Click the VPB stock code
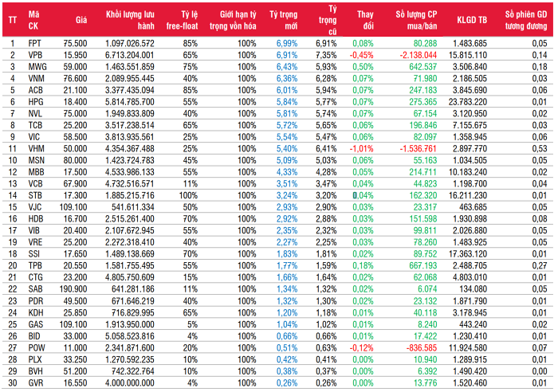The image size is (558, 392). coord(35,54)
